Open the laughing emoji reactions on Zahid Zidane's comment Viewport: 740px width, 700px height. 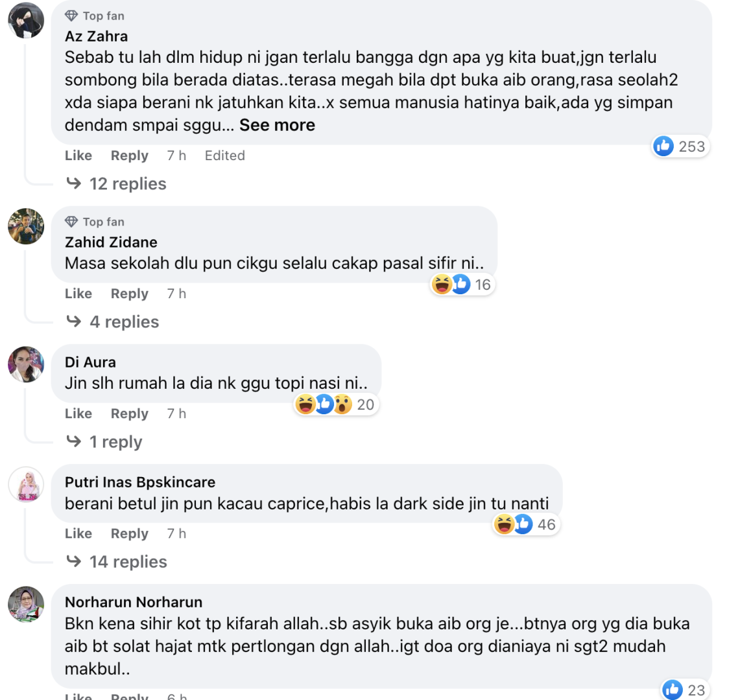[x=442, y=285]
